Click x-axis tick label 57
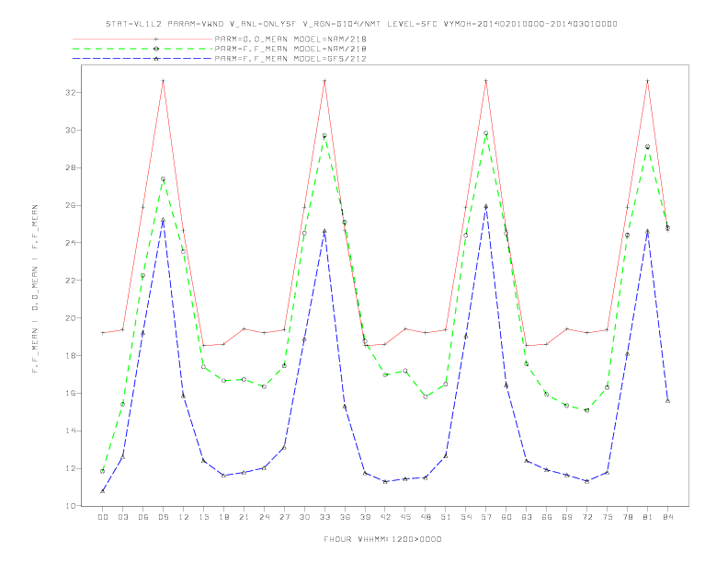 click(x=486, y=517)
